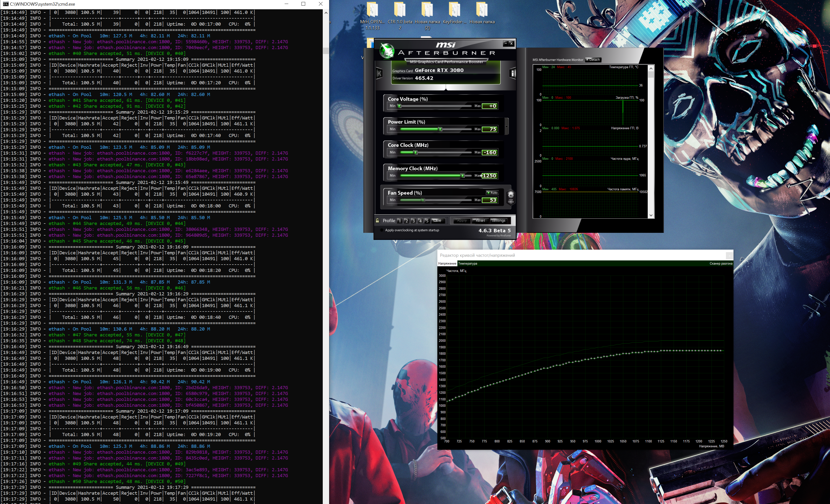The height and width of the screenshot is (504, 830).
Task: Click the Memory Clock slider handle
Action: coord(463,175)
